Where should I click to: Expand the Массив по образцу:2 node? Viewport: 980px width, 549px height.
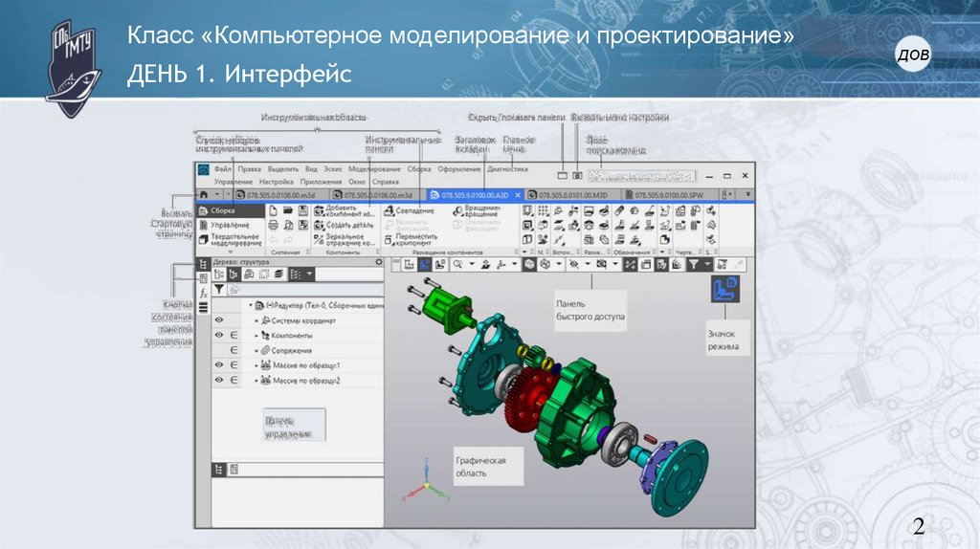point(256,381)
